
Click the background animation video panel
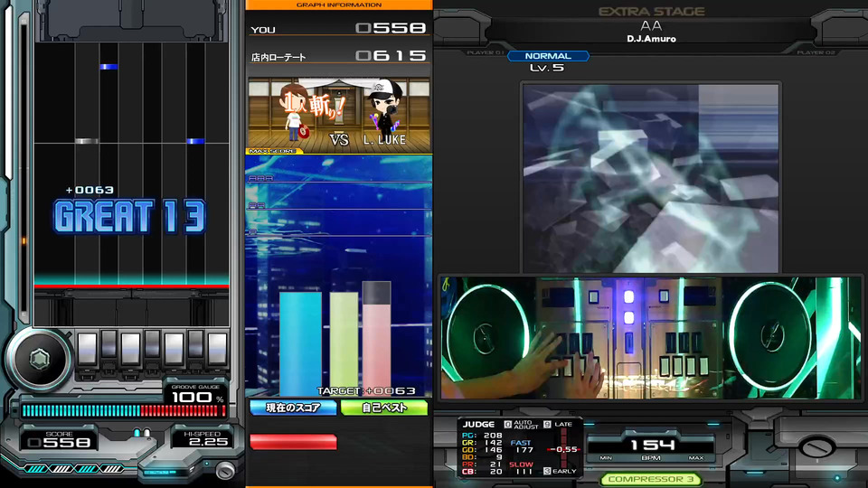point(651,178)
